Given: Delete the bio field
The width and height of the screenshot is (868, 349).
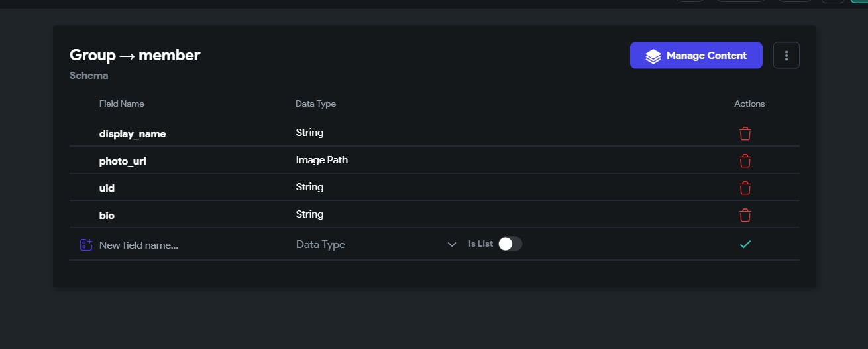Looking at the screenshot, I should click(x=745, y=215).
